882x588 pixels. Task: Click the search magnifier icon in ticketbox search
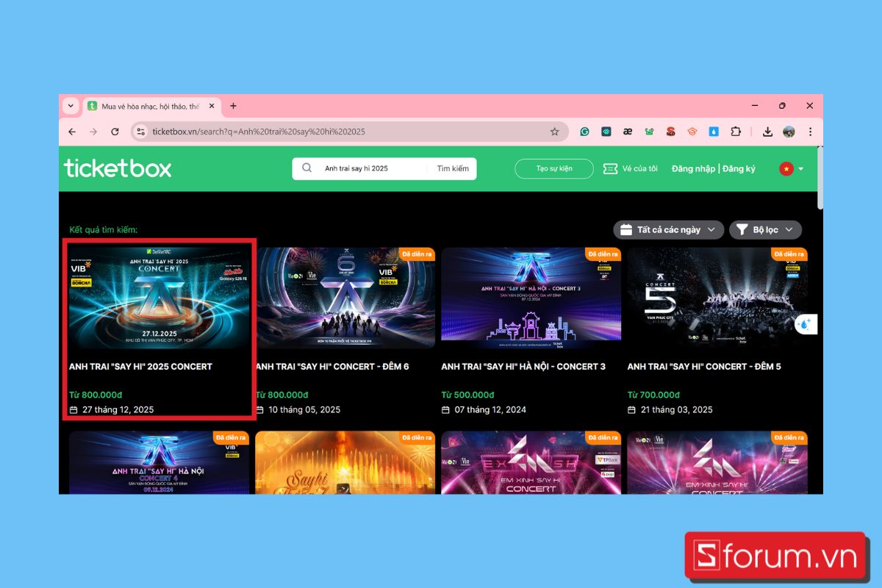(307, 168)
